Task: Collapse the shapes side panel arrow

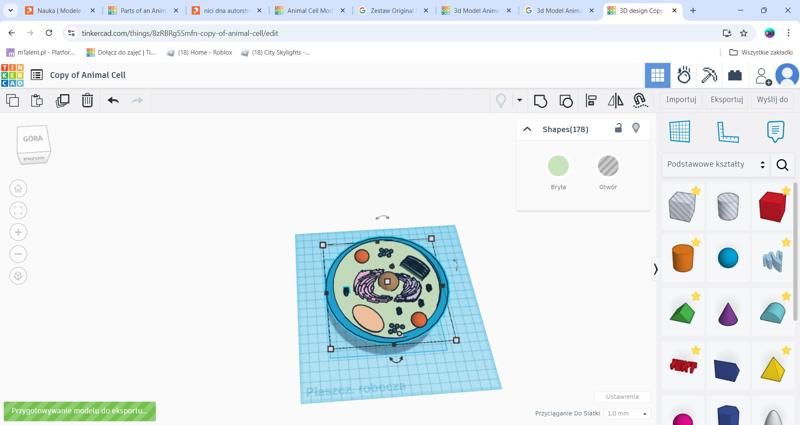Action: tap(656, 269)
